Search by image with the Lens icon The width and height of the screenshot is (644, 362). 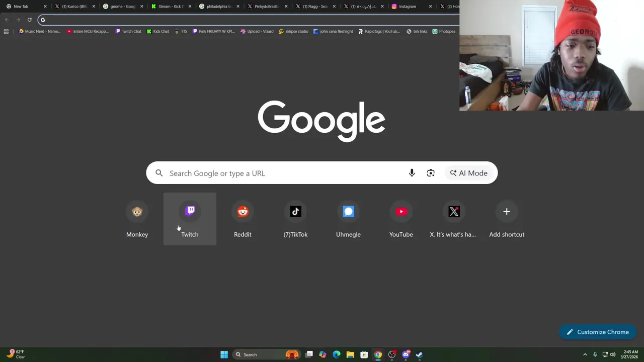431,173
